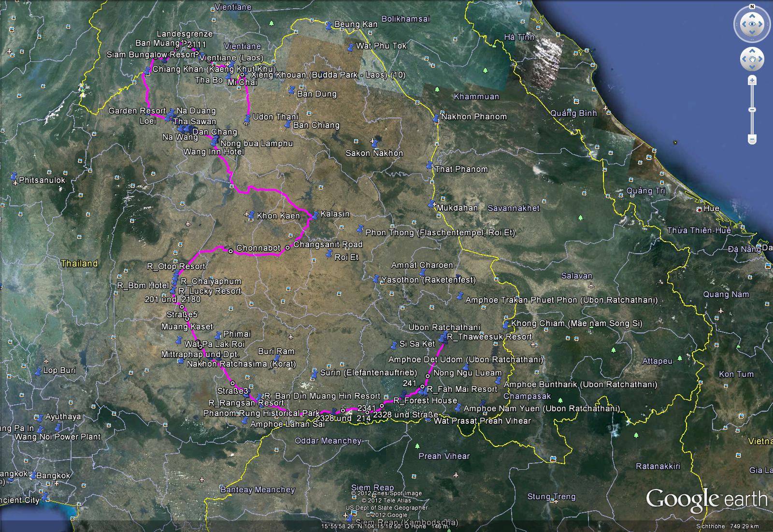Select the Nakhon Phanom placemark pin
Screen dimensions: 773x532
pyautogui.click(x=436, y=118)
